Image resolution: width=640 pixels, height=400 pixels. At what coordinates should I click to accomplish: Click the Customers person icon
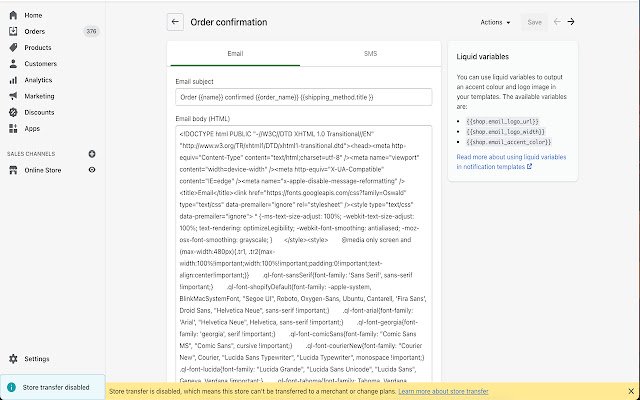click(13, 64)
